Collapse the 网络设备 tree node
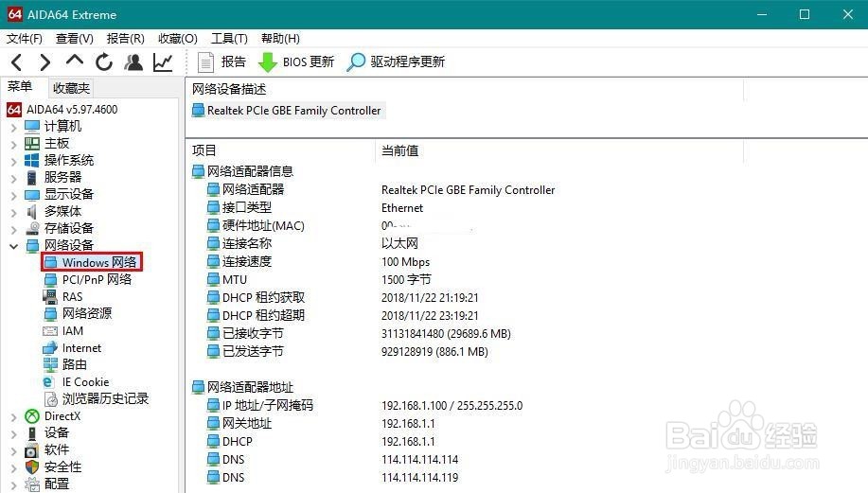Viewport: 868px width, 493px height. [14, 246]
